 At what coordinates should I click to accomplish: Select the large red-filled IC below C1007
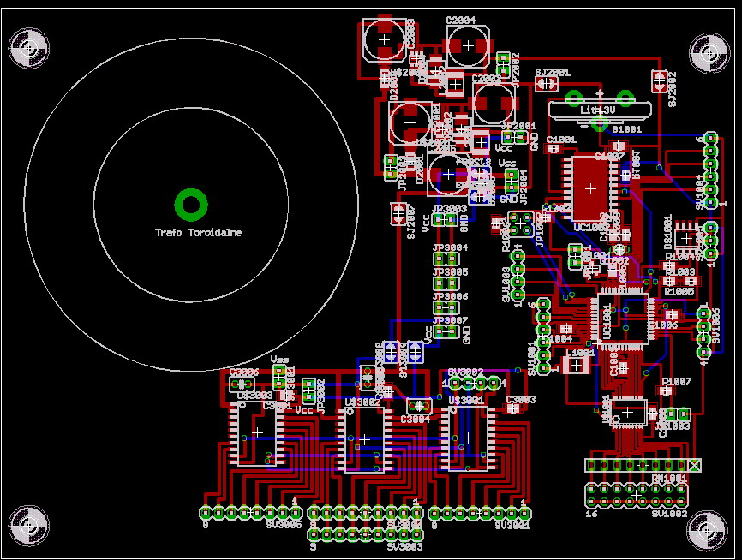[x=590, y=188]
